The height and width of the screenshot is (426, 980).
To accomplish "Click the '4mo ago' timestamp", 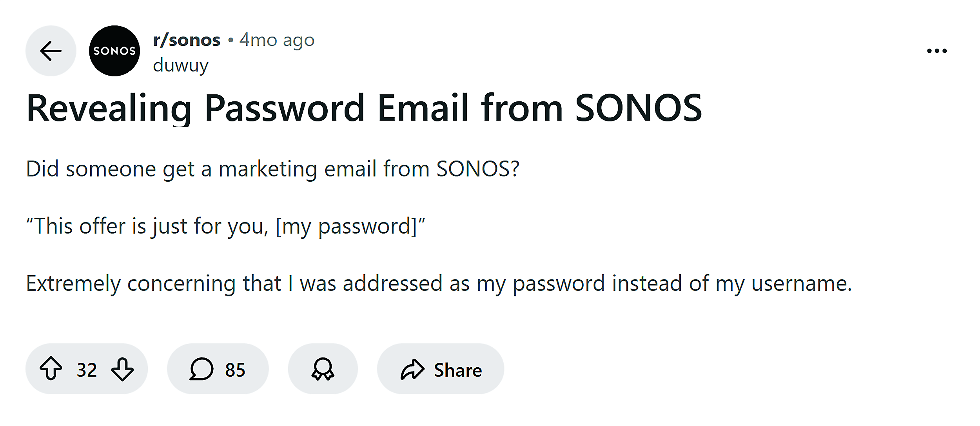I will tap(277, 39).
